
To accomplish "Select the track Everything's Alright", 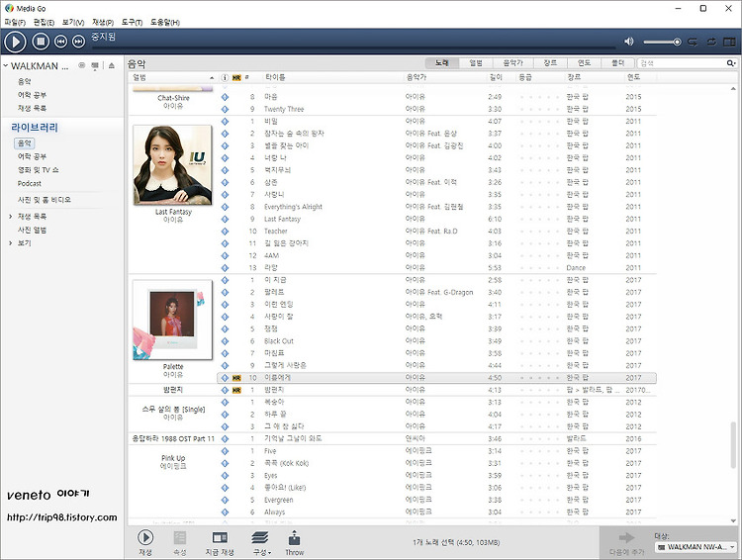I will (293, 207).
